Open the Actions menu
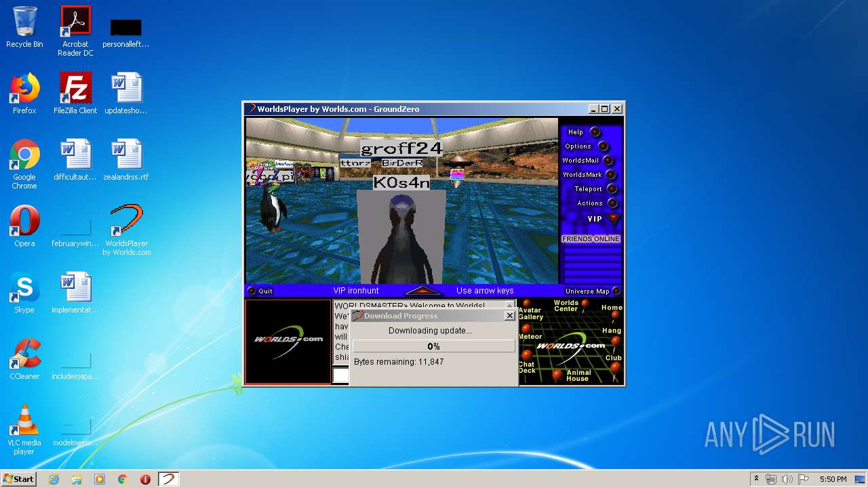Viewport: 868px width, 488px height. coord(597,203)
